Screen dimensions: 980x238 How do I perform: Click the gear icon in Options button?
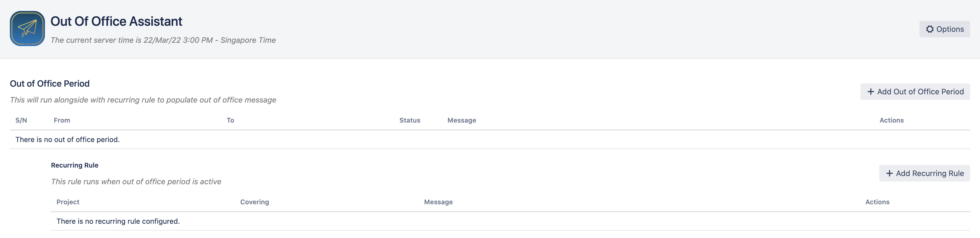(x=929, y=29)
